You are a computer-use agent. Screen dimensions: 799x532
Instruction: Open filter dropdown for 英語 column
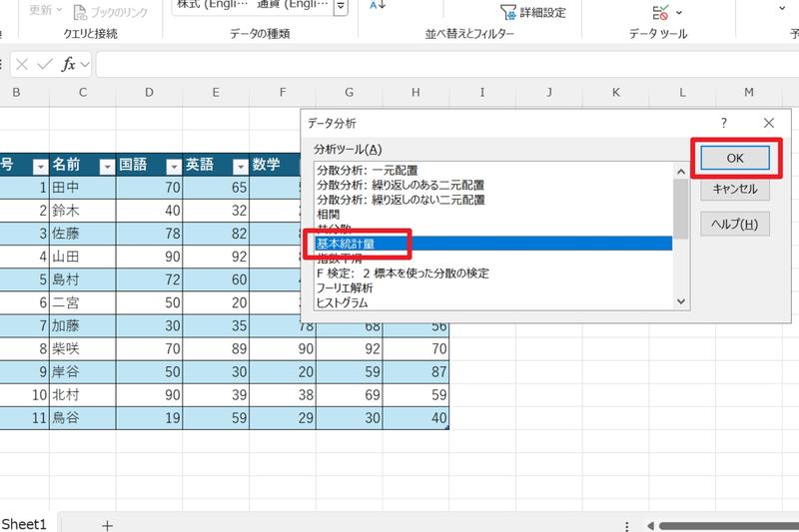point(240,167)
